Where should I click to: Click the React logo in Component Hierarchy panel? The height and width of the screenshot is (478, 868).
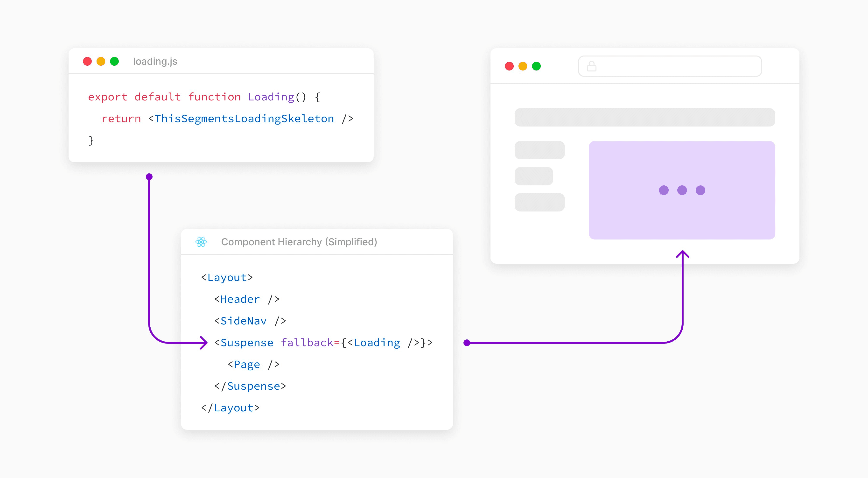201,242
